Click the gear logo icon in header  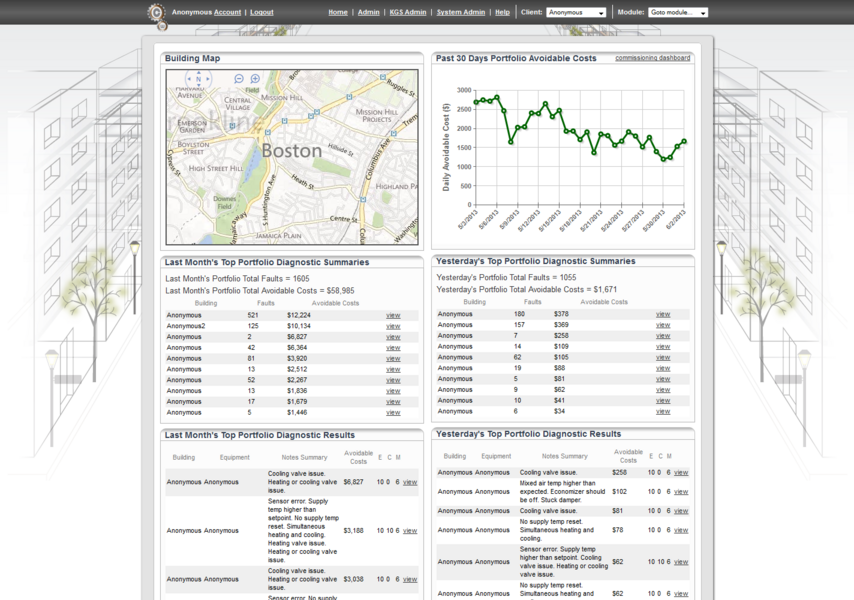point(156,13)
